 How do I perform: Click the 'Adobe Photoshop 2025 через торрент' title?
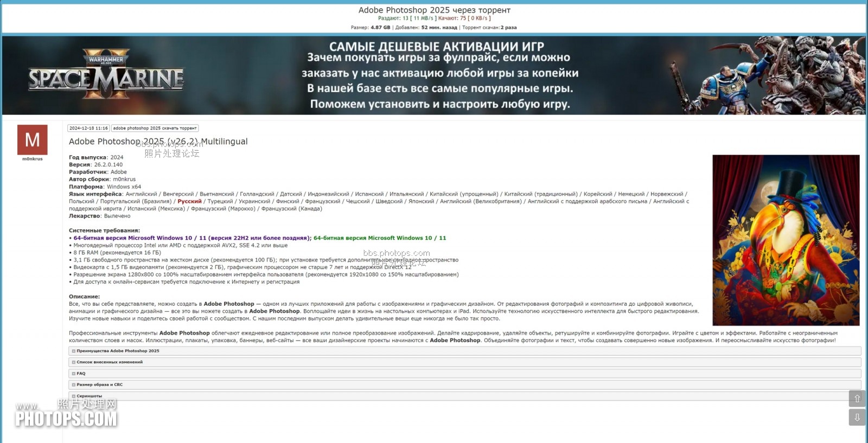[434, 10]
